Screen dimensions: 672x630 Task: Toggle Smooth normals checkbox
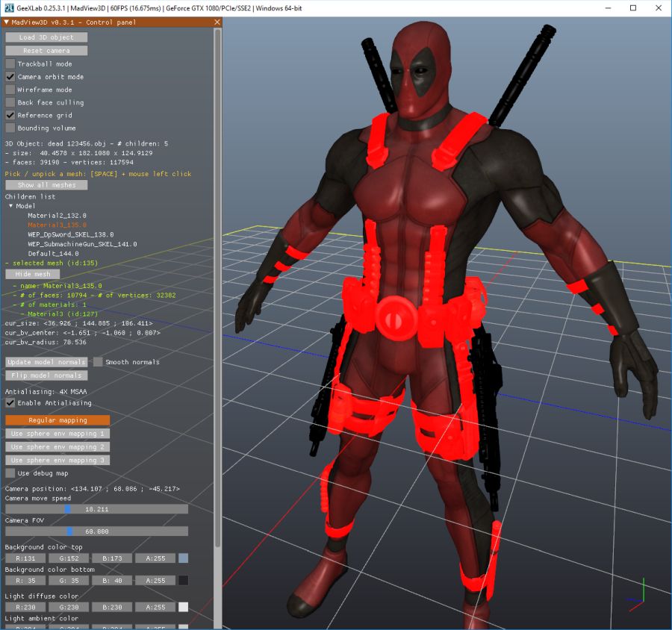[98, 362]
